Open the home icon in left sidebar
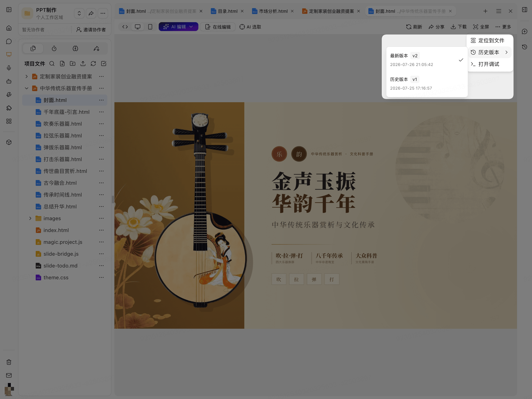The image size is (532, 399). pos(9,28)
